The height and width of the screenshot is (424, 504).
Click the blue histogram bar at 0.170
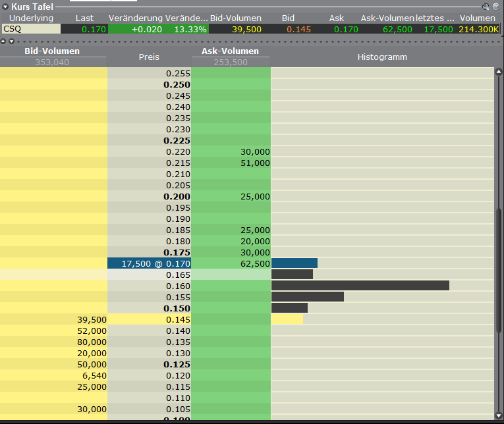(294, 263)
